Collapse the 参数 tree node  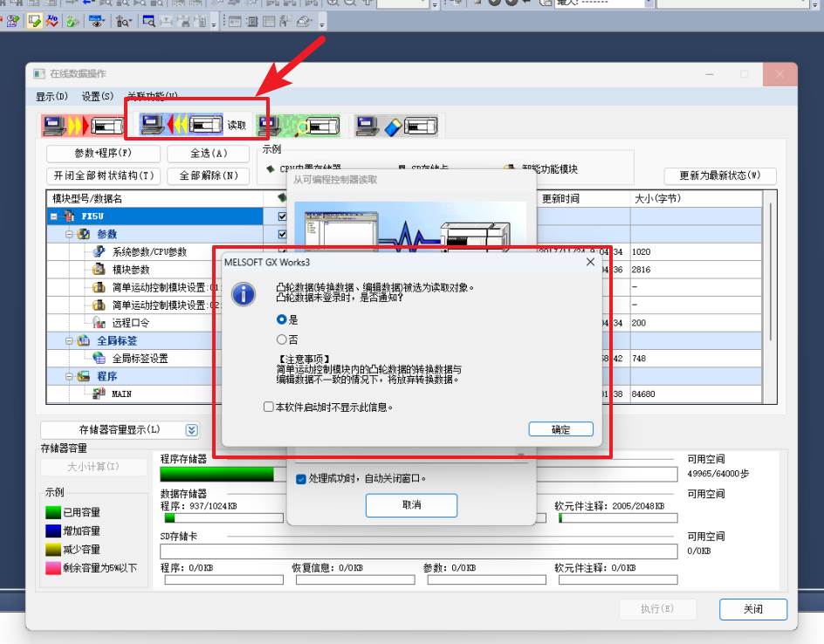tap(69, 234)
